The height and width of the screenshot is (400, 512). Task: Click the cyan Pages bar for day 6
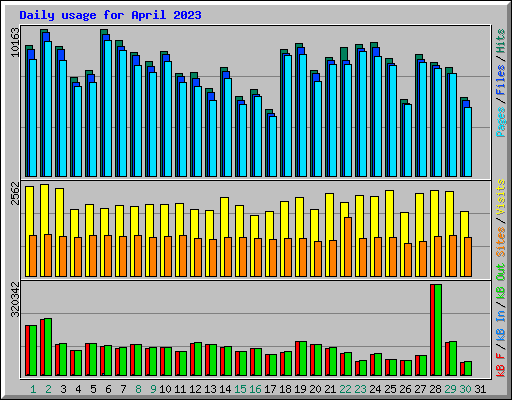(108, 108)
